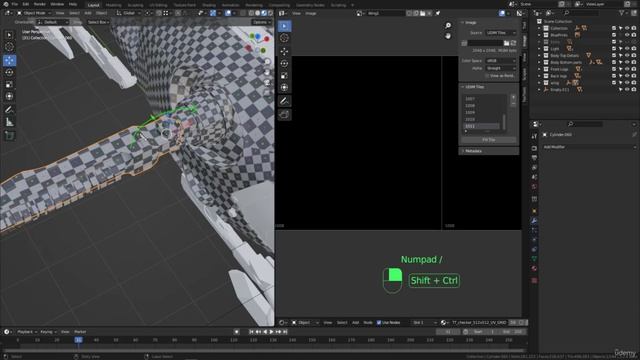
Task: Toggle visibility eye of Front Legs collection
Action: pos(627,69)
